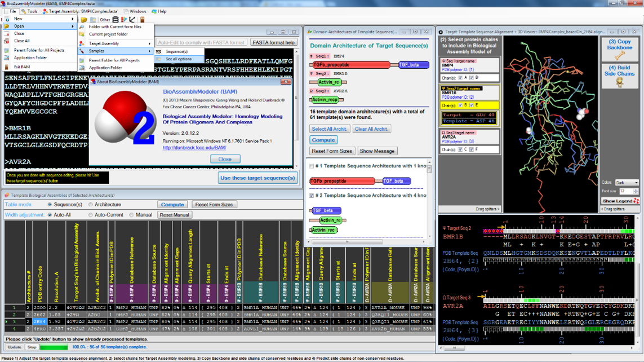
Task: Click the Close All menu icon
Action: point(7,41)
